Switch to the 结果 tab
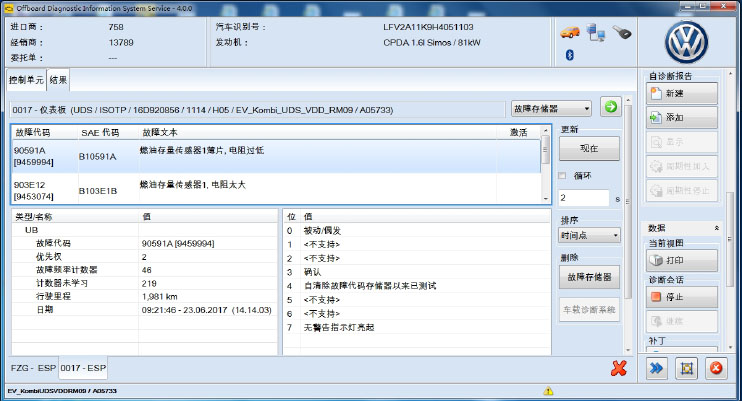Screen dimensions: 742x401 tap(58, 80)
